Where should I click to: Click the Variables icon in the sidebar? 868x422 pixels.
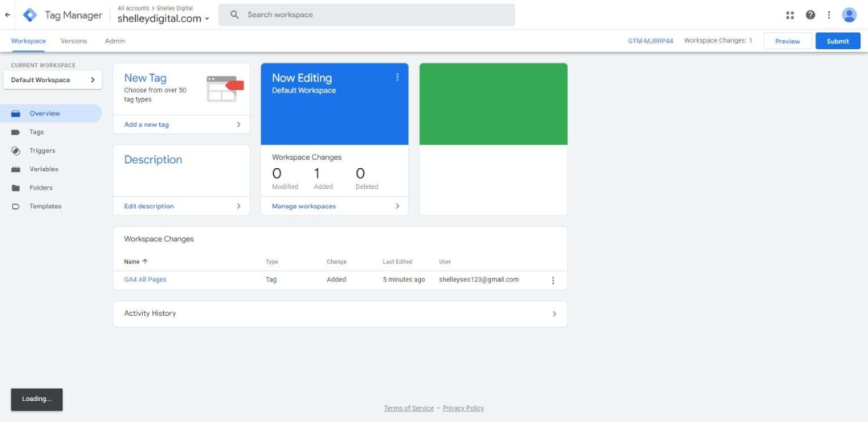pos(15,170)
